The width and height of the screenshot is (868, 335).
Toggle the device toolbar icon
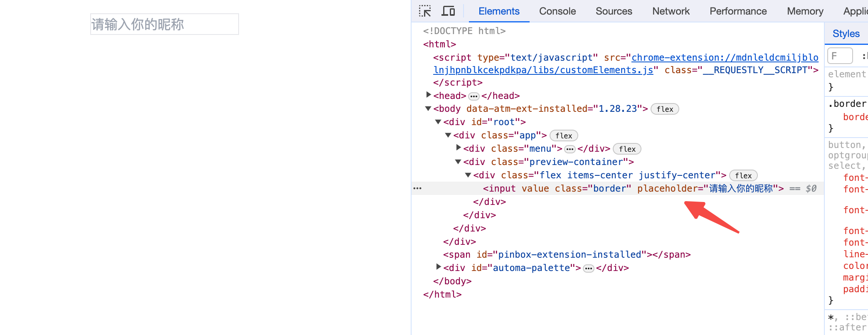pos(448,11)
